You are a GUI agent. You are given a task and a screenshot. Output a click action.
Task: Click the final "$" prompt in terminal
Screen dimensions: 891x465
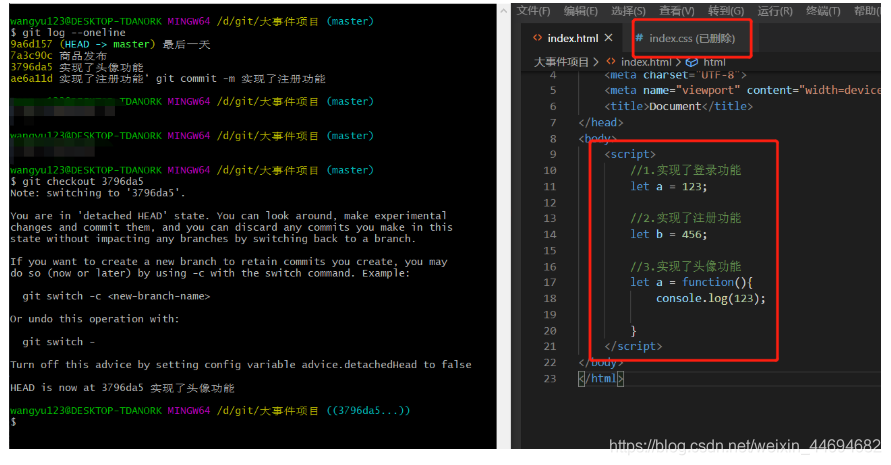coord(13,421)
